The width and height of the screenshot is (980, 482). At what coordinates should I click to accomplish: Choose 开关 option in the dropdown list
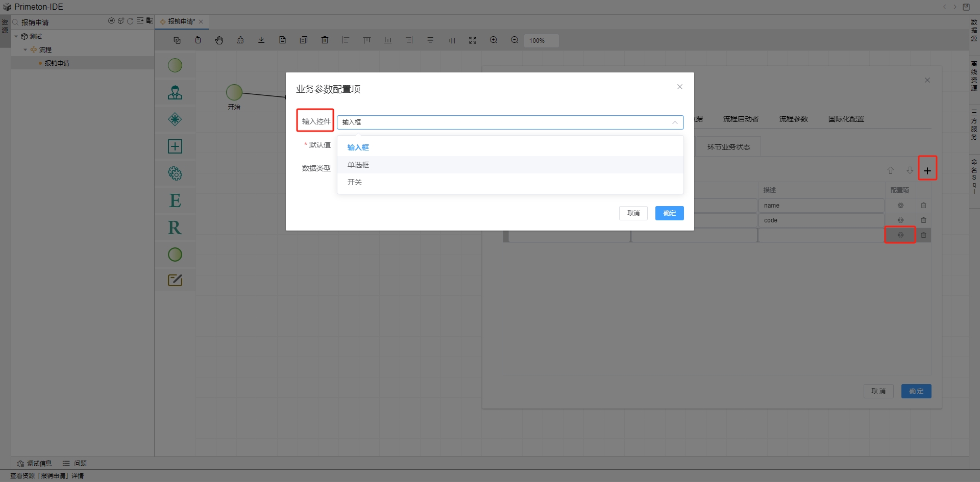355,182
